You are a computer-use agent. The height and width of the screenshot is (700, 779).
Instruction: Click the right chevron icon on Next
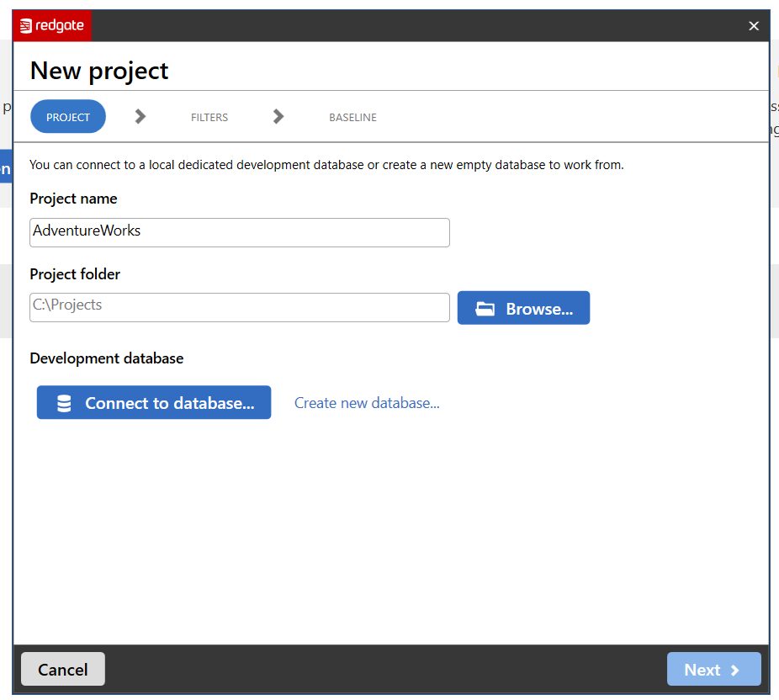coord(735,671)
